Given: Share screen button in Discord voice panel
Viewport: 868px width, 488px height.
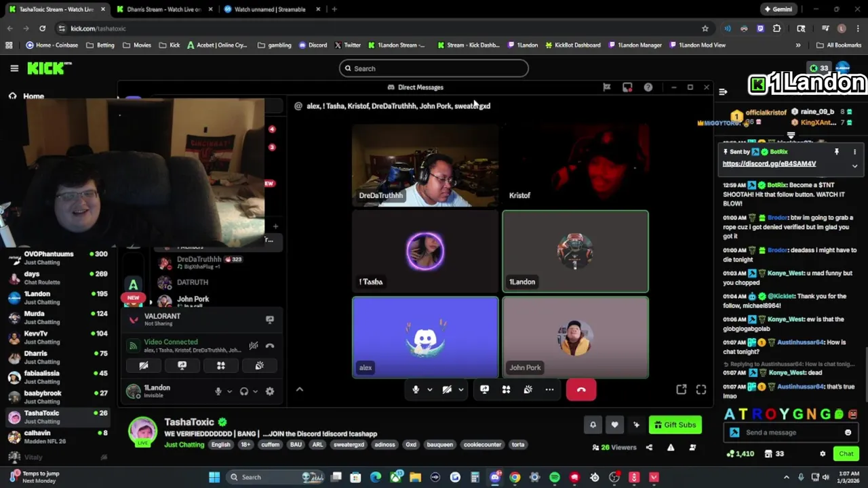Looking at the screenshot, I should point(182,365).
